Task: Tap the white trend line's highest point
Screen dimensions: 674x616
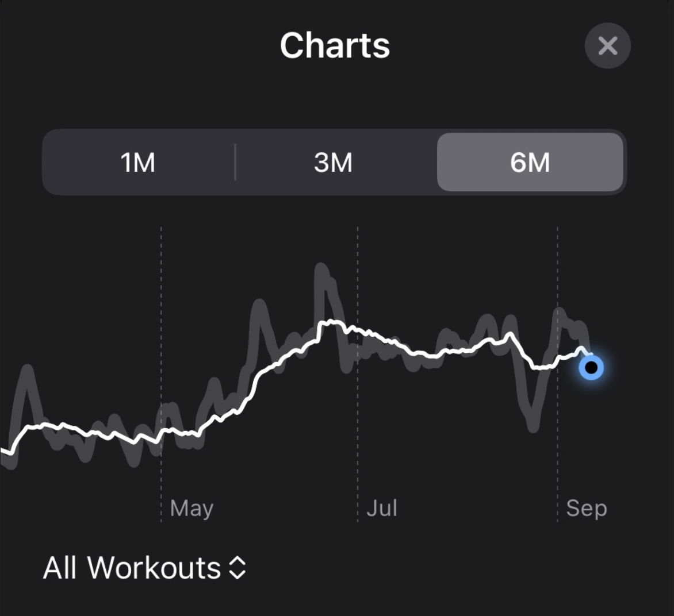Action: point(330,322)
